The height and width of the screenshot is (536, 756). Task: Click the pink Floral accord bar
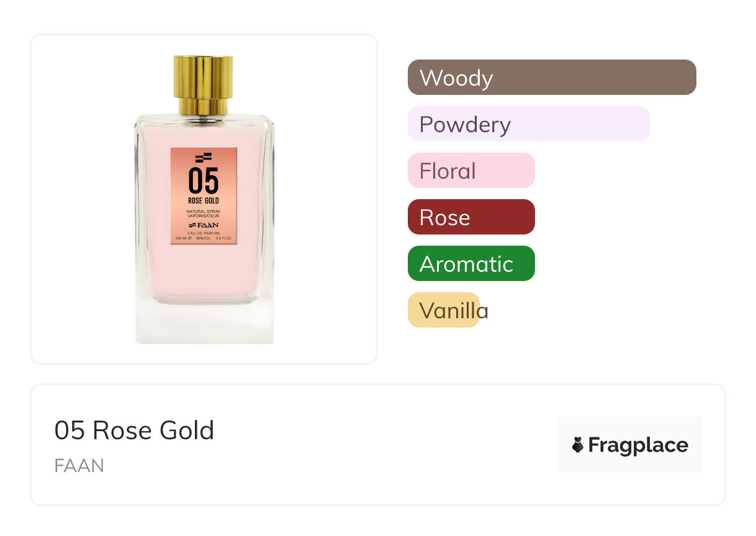pyautogui.click(x=470, y=171)
